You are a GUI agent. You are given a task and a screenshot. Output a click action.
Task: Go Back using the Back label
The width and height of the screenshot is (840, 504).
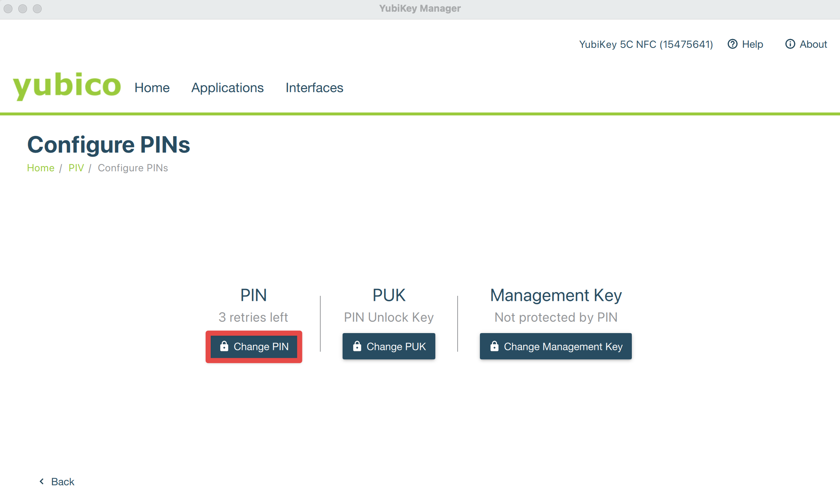(x=63, y=482)
